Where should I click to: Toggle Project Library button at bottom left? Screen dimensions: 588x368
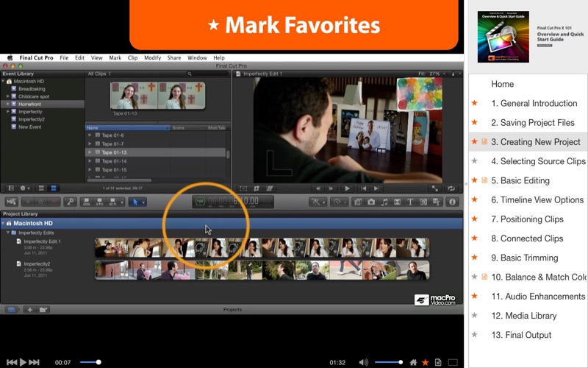[x=11, y=310]
